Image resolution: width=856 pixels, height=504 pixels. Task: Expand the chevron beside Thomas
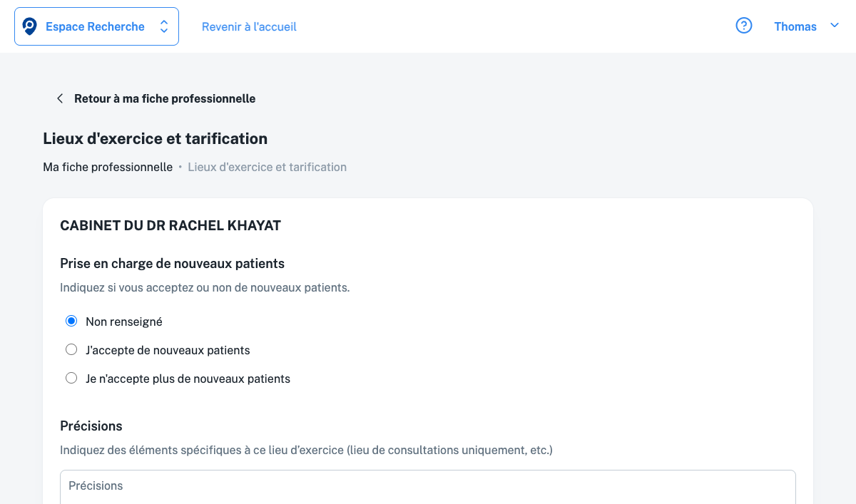point(835,26)
